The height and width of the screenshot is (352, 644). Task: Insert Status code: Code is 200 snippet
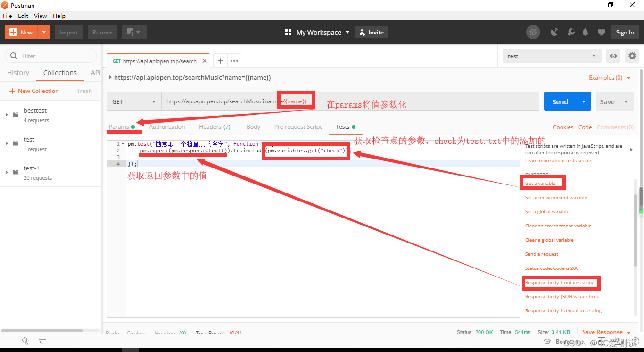tap(552, 268)
